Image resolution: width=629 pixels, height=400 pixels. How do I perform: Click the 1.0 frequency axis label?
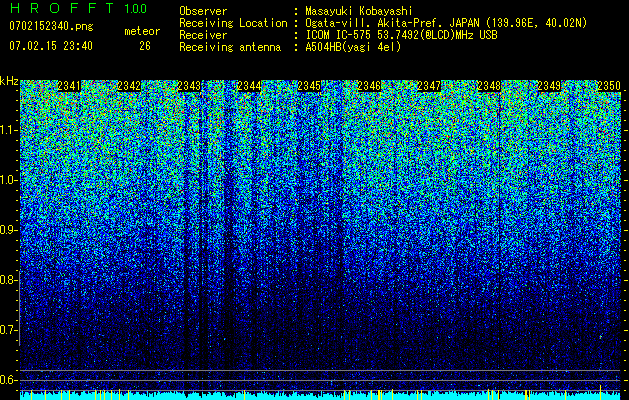pyautogui.click(x=9, y=180)
